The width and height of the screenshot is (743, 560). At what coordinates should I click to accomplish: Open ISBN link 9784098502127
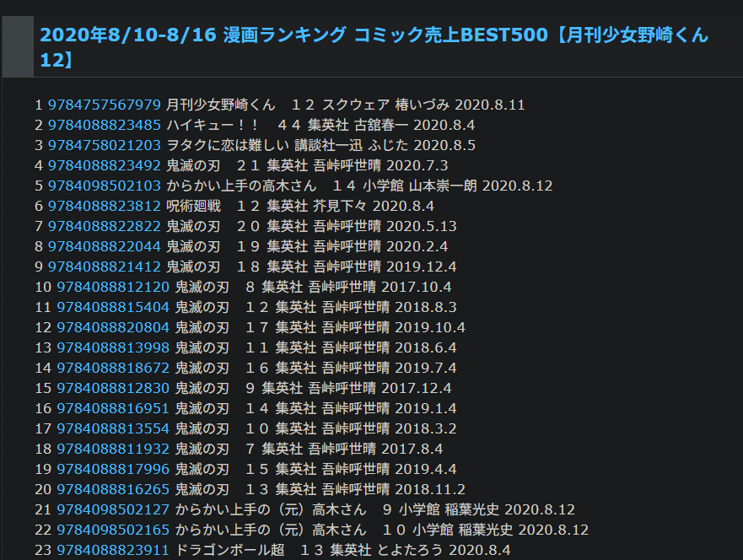pyautogui.click(x=113, y=509)
